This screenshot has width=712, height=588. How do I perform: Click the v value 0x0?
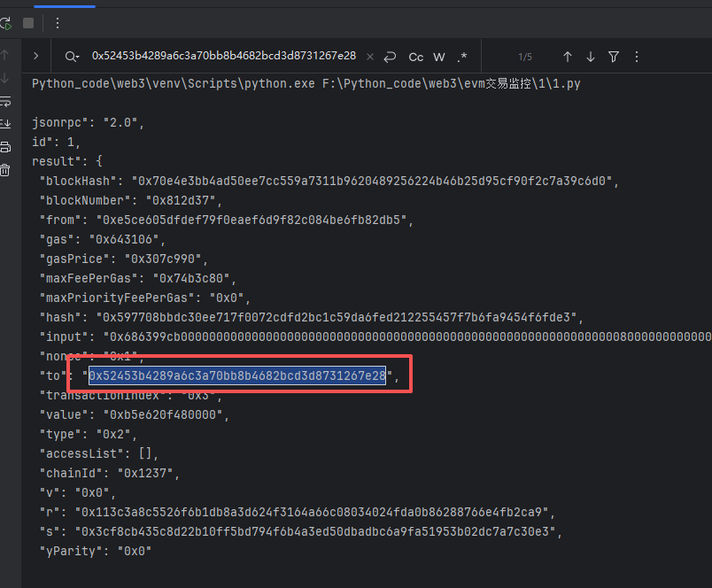[x=92, y=493]
